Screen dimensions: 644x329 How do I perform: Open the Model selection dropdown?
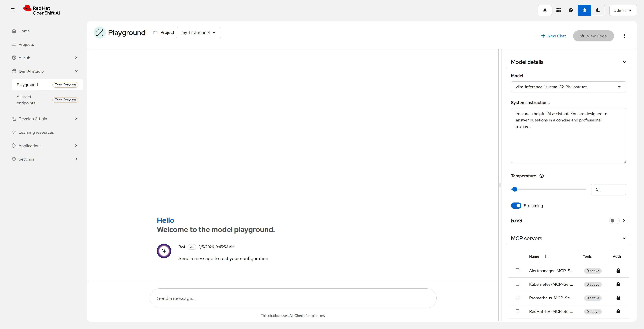coord(568,87)
